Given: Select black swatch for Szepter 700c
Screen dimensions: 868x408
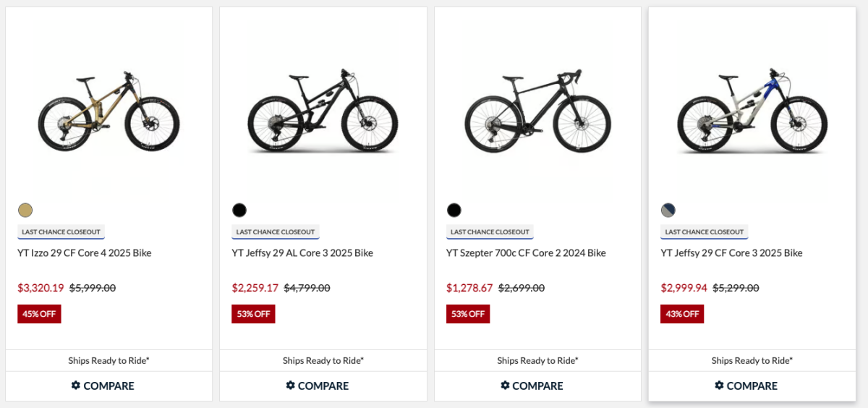Looking at the screenshot, I should (x=454, y=211).
